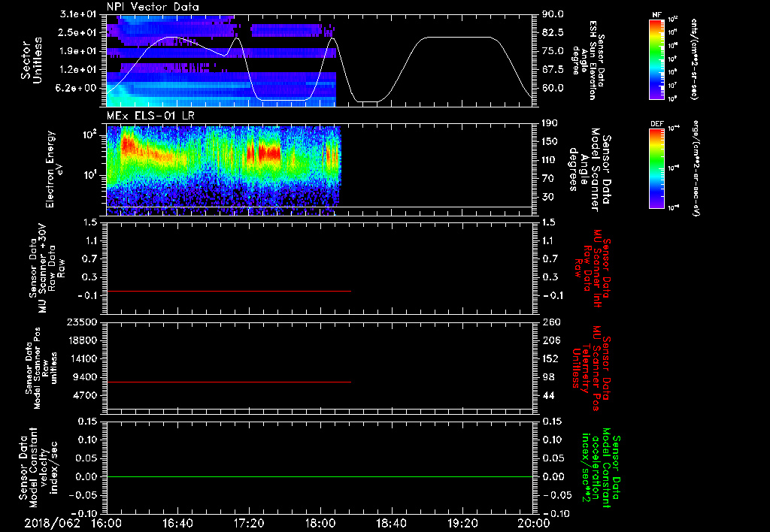Viewport: 770px width, 532px height.
Task: Click the '260' telemetry tick label
Action: click(x=550, y=322)
